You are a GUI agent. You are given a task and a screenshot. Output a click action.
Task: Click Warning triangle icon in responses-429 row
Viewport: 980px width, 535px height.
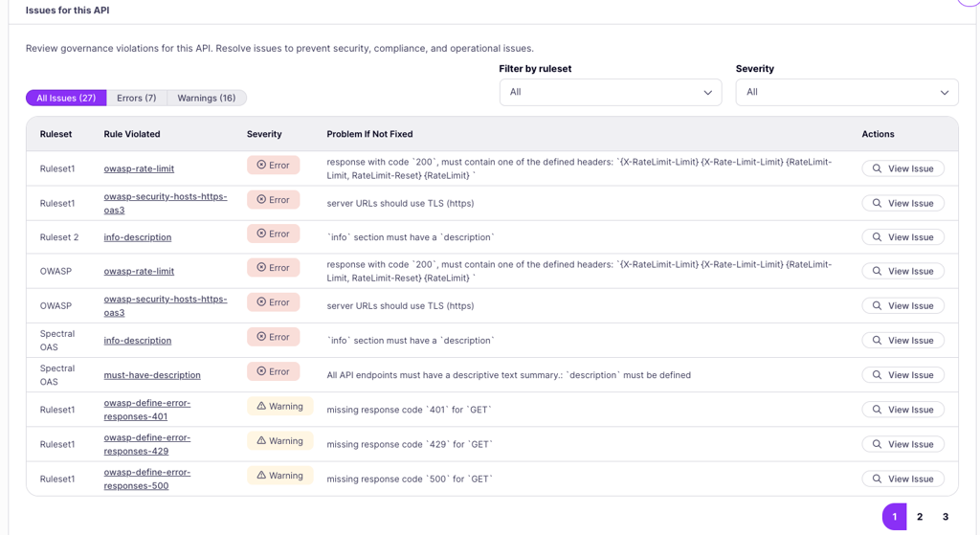click(261, 440)
